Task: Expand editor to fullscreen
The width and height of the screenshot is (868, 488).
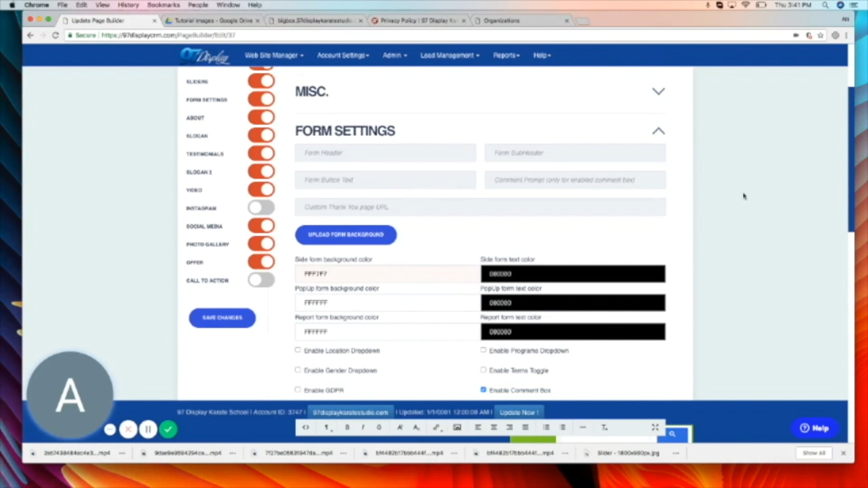Action: tap(655, 427)
